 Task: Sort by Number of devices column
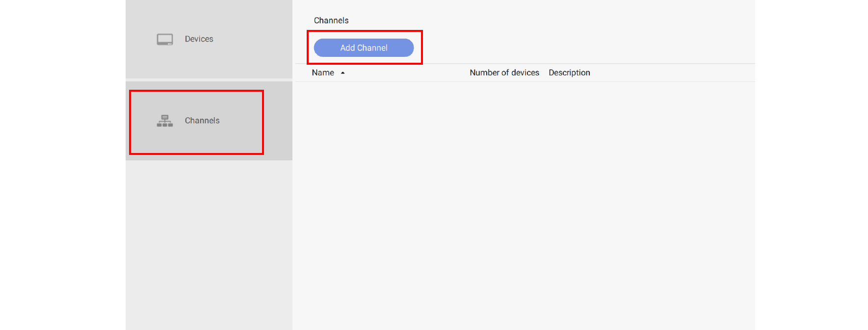(x=504, y=73)
